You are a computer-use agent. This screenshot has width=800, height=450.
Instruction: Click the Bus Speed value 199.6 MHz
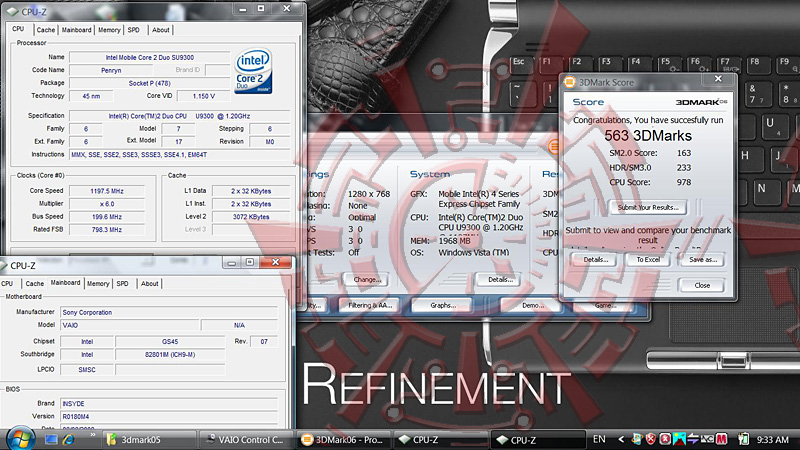(107, 217)
